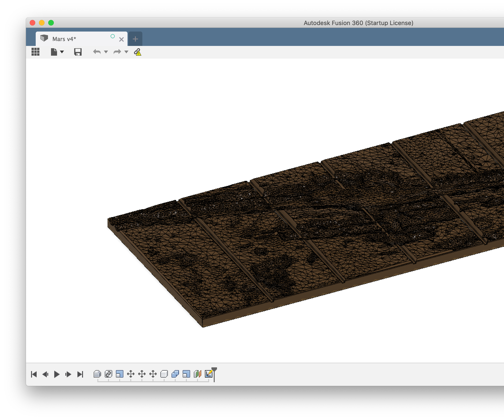Viewport: 504px width, 420px height.
Task: Open the Data Panel grid icon
Action: [35, 52]
